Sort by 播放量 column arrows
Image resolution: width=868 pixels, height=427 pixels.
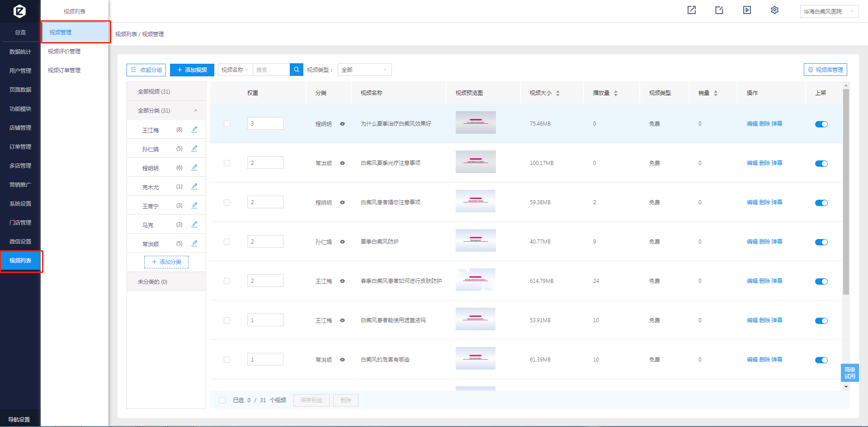pyautogui.click(x=616, y=93)
